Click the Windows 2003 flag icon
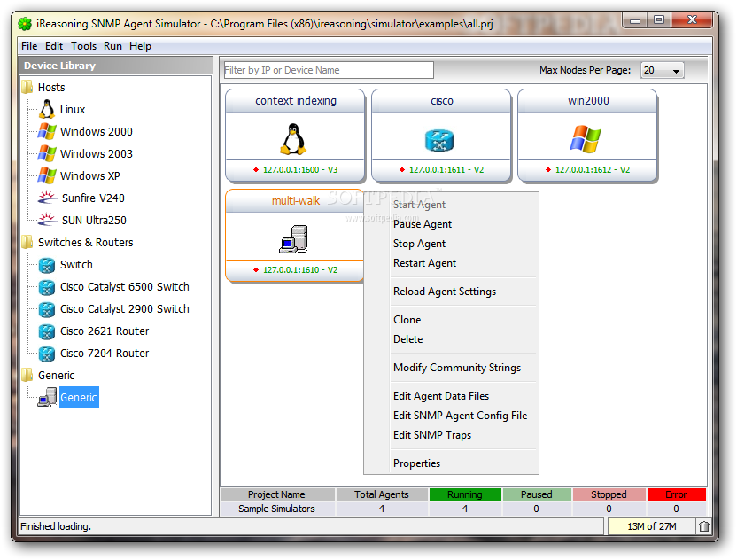This screenshot has height=560, width=737. (47, 153)
